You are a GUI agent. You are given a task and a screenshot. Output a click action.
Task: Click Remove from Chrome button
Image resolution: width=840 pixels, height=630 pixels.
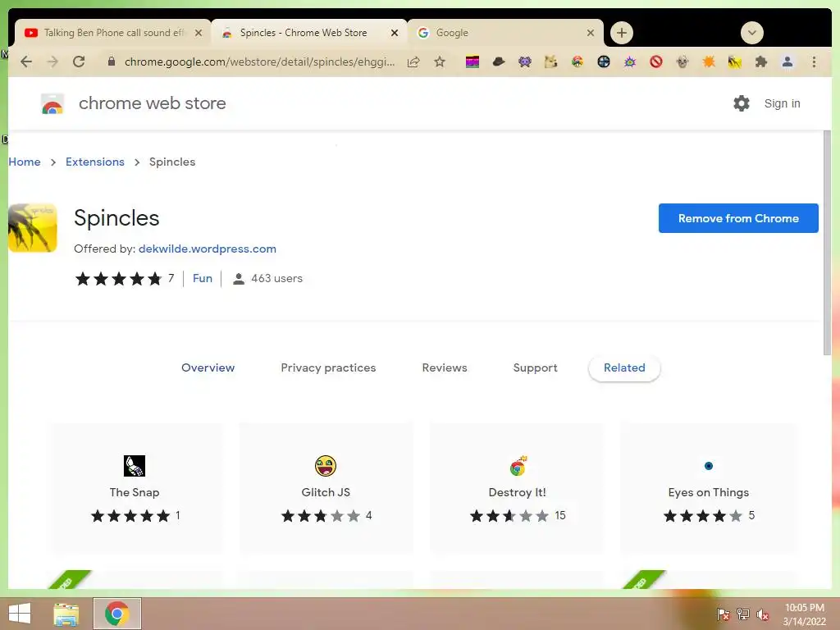[738, 218]
